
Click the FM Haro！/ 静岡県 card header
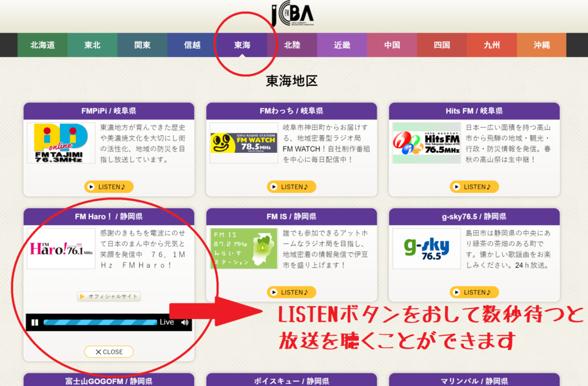tap(109, 217)
